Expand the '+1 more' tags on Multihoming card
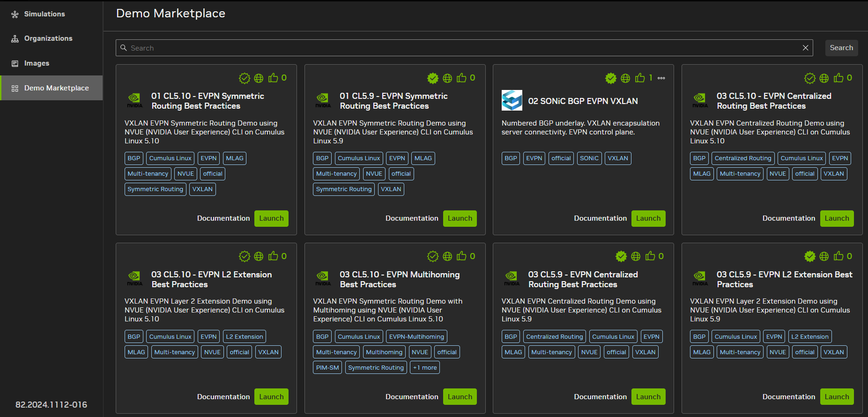The width and height of the screenshot is (868, 417). (425, 368)
